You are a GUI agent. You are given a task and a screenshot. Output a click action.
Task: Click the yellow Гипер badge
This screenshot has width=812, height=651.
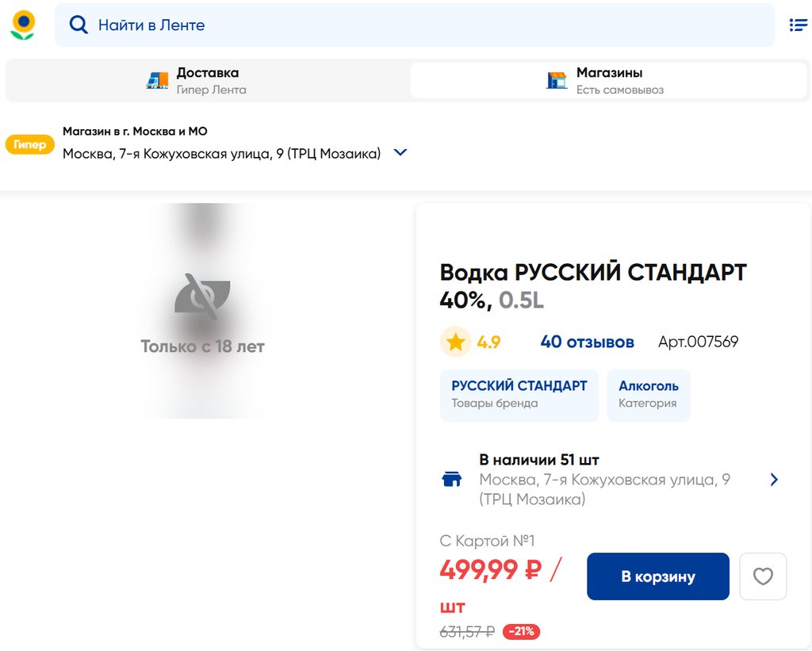coord(30,144)
